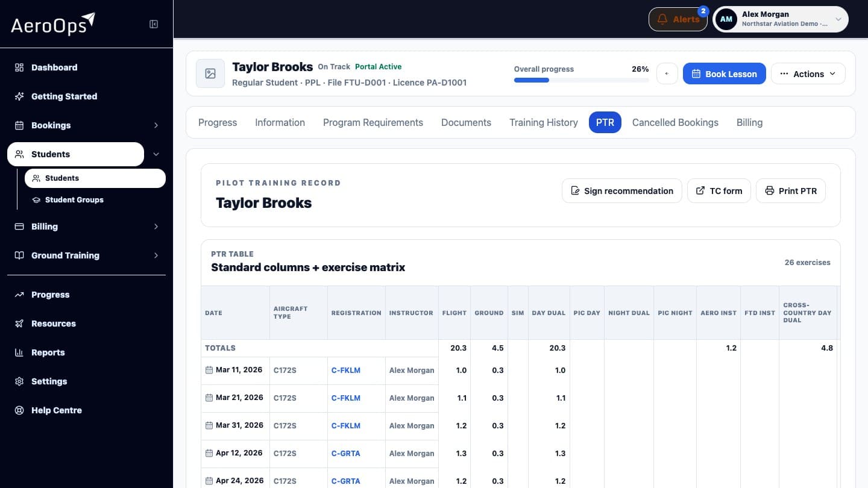
Task: Open the Cancelled Bookings tab
Action: (x=675, y=122)
